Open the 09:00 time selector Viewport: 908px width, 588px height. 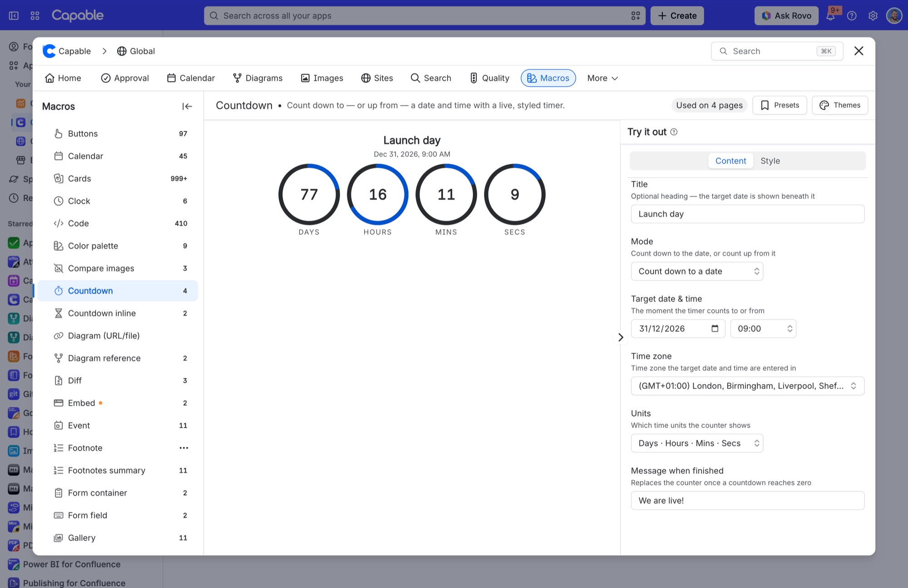pos(763,329)
